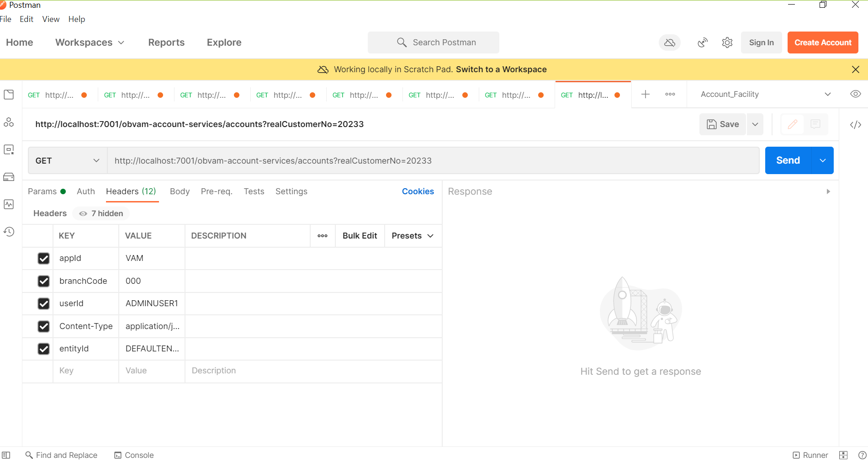Screen dimensions: 868x462
Task: Open the History sidebar icon
Action: coord(9,232)
